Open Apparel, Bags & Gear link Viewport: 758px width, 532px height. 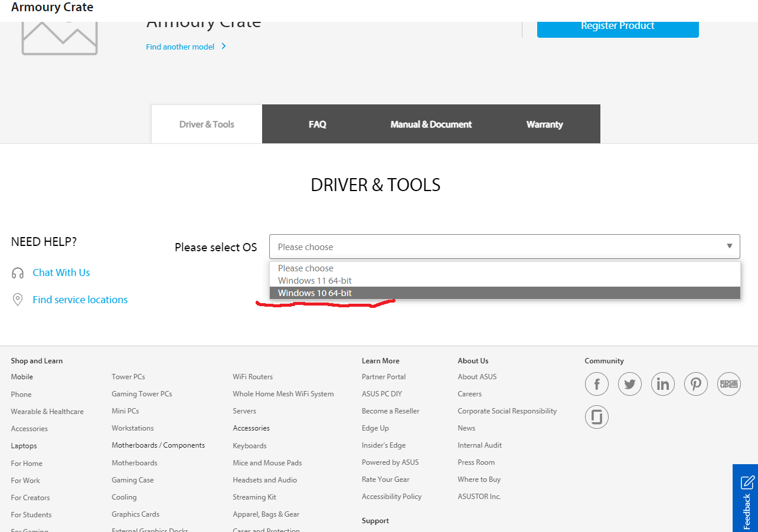pos(266,514)
